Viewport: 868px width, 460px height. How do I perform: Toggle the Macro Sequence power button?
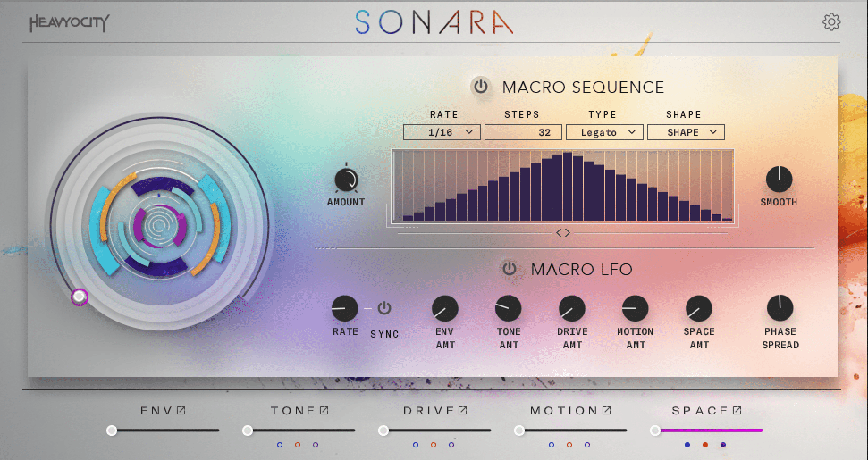tap(481, 87)
